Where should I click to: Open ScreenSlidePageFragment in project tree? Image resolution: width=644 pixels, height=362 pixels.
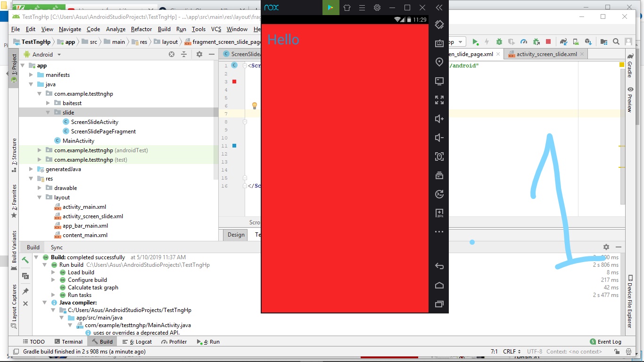coord(103,132)
